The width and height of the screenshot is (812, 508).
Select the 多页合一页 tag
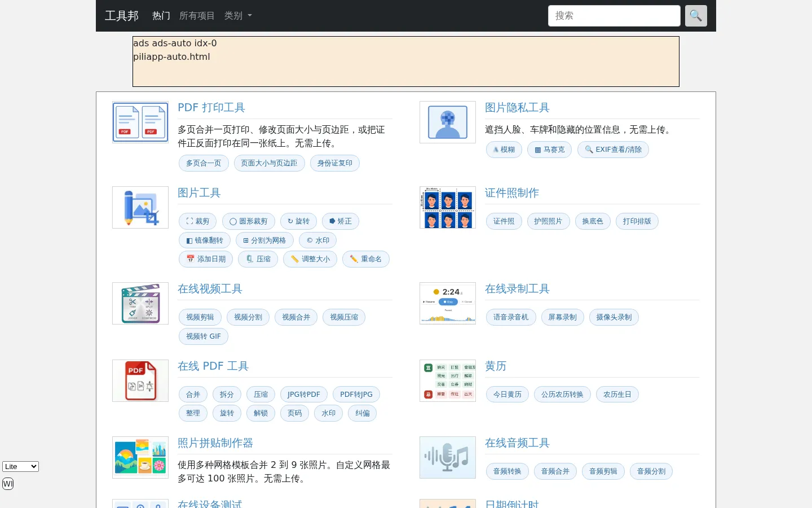click(204, 163)
